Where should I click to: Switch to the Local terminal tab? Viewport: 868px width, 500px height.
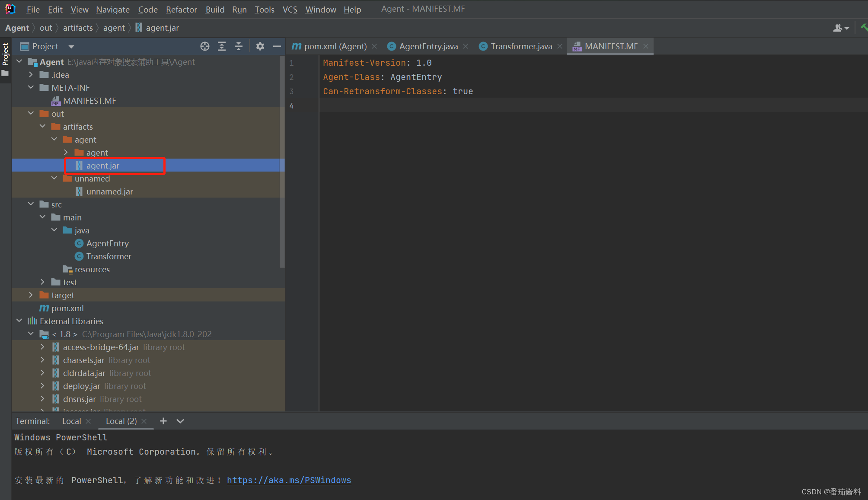point(71,421)
